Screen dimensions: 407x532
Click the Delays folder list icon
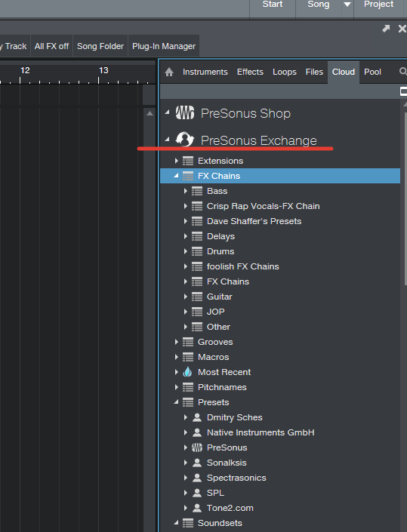coord(197,236)
